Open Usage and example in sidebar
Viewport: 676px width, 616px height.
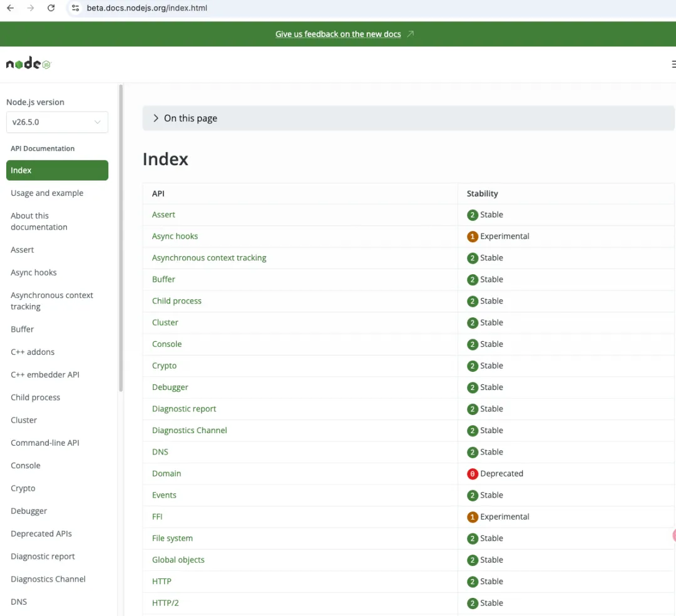[x=47, y=193]
